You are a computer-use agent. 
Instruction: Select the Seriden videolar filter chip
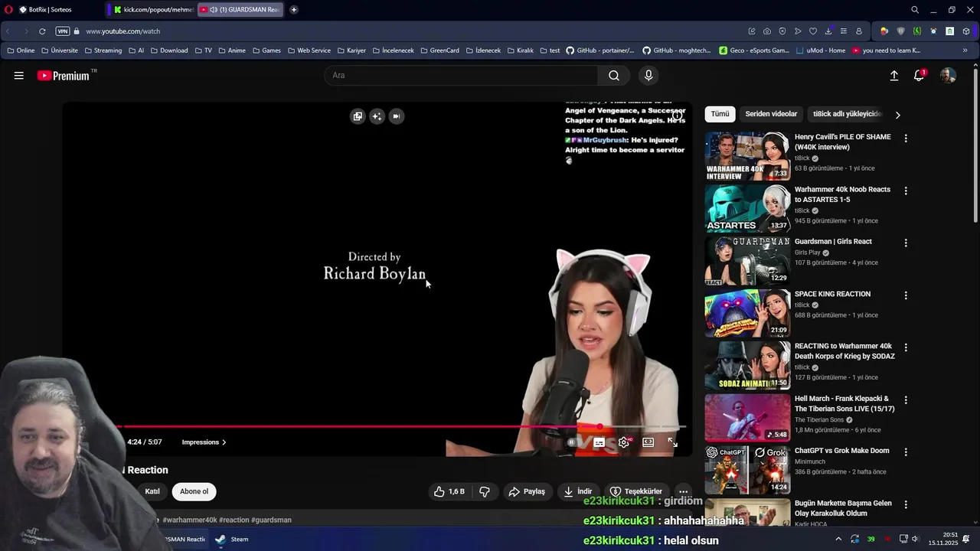click(771, 114)
